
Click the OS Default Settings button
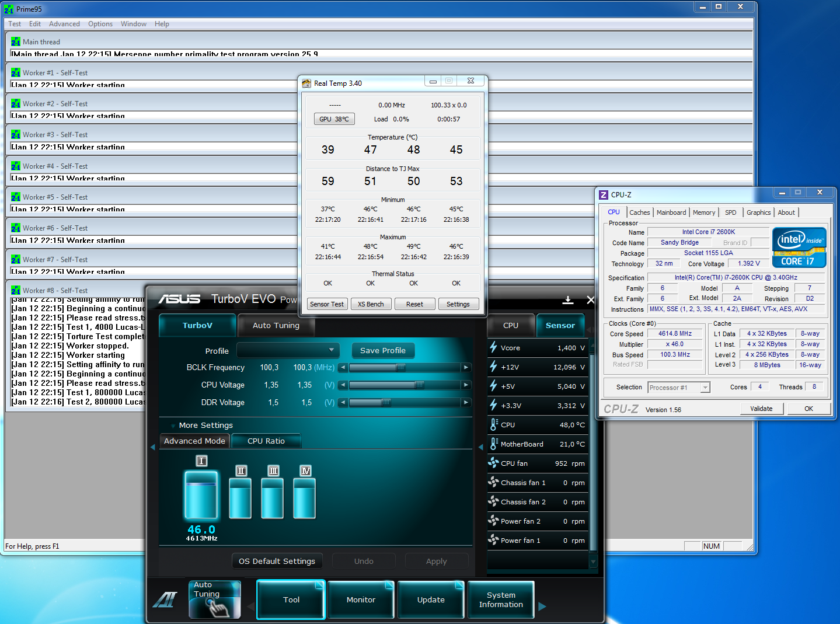coord(277,561)
